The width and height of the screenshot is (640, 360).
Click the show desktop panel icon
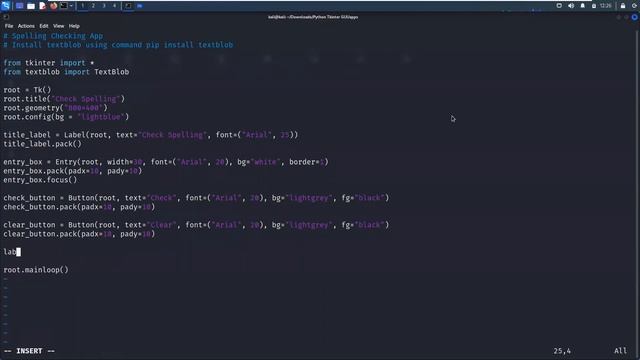pos(19,6)
